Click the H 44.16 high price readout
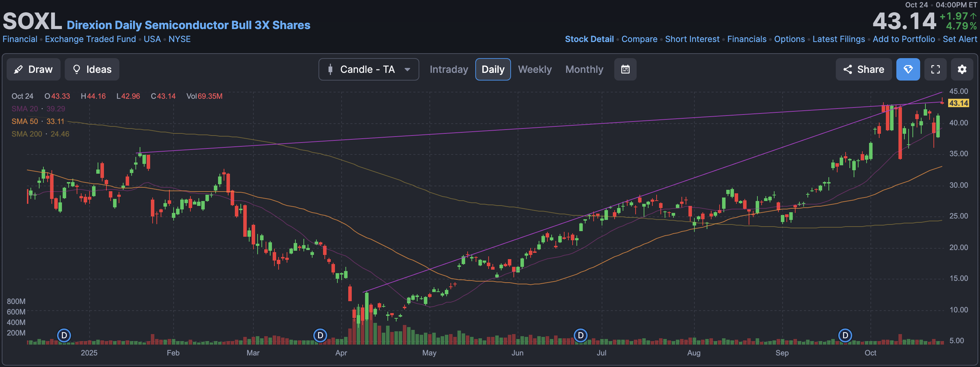This screenshot has height=367, width=980. (93, 96)
